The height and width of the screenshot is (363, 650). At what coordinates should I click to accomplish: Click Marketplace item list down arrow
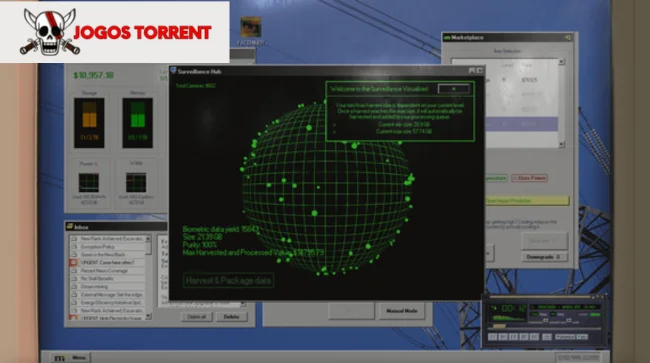click(x=562, y=144)
